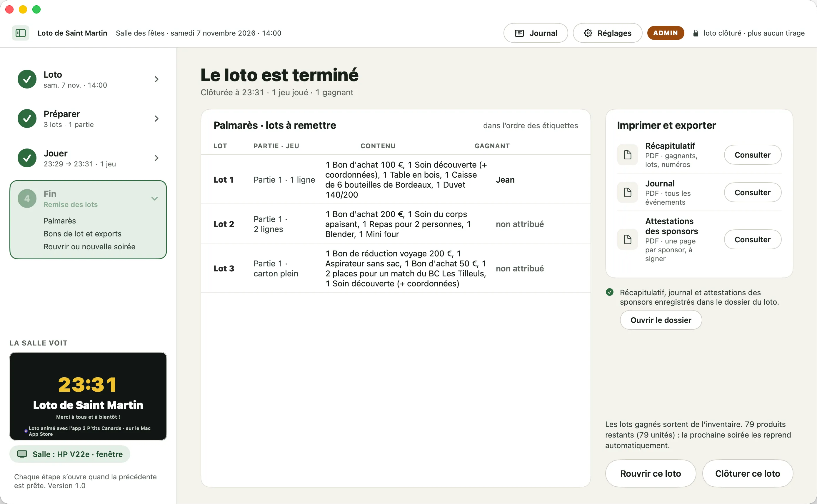Select the Lot 3 row label
Image resolution: width=817 pixels, height=504 pixels.
224,268
